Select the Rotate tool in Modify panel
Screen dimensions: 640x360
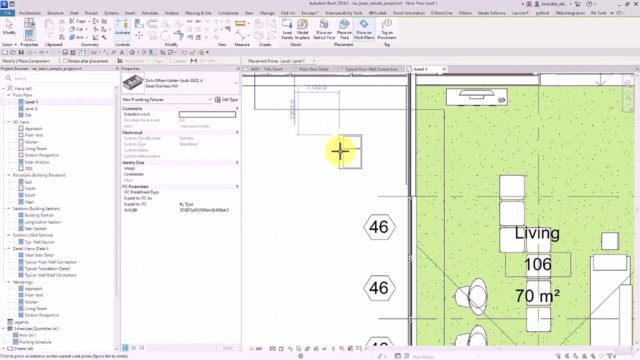pyautogui.click(x=165, y=36)
